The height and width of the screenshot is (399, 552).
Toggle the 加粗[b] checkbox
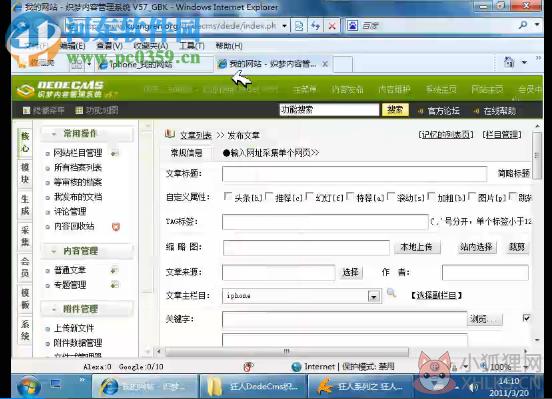click(431, 196)
